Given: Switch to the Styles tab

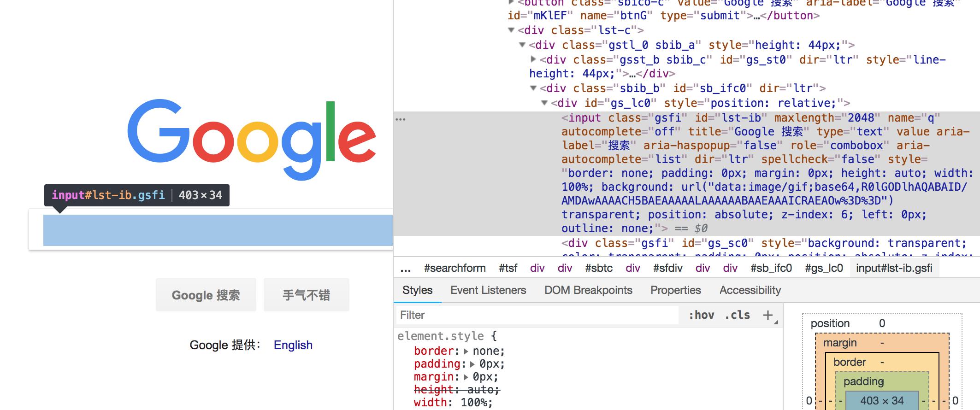Looking at the screenshot, I should (417, 290).
